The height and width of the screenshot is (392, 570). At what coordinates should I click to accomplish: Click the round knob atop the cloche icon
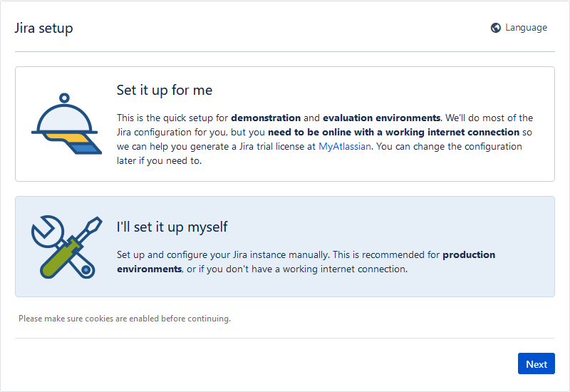click(x=64, y=97)
